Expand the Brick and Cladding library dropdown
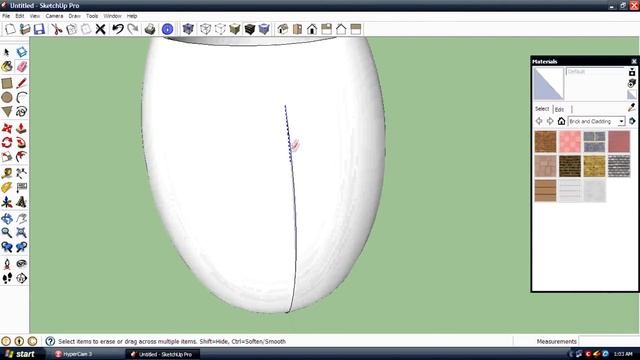 621,121
